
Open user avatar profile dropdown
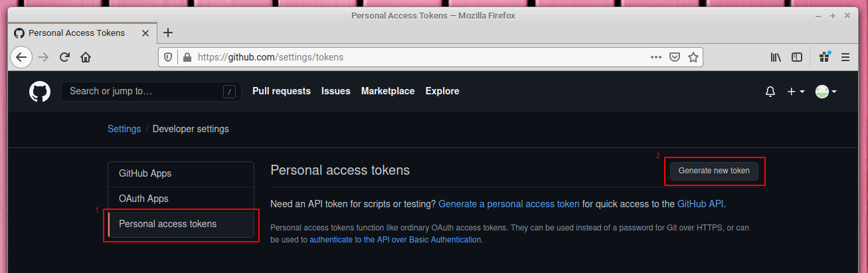[x=825, y=92]
